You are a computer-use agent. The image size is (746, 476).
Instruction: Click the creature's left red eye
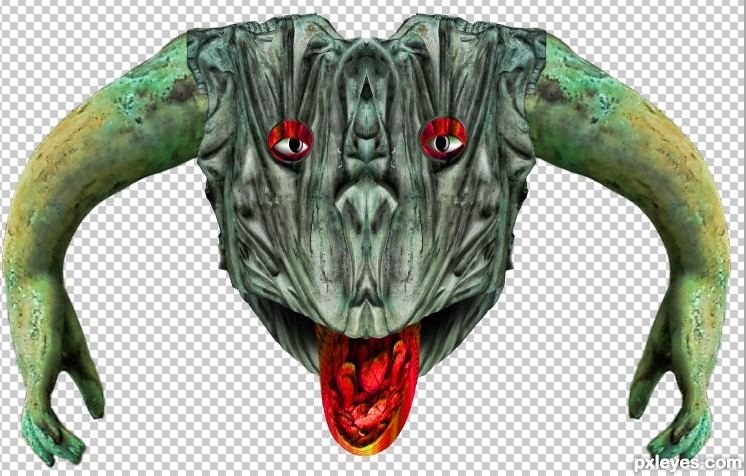pyautogui.click(x=290, y=141)
